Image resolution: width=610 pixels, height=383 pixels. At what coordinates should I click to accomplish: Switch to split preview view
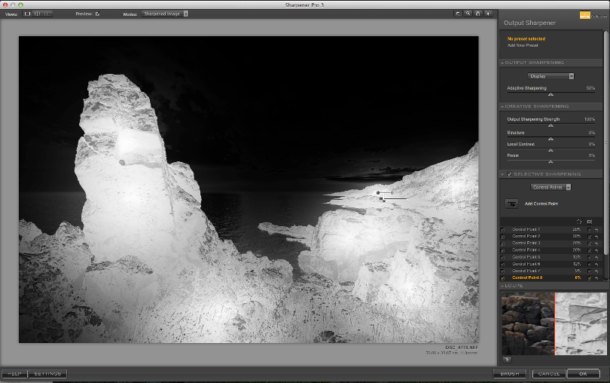pyautogui.click(x=37, y=14)
